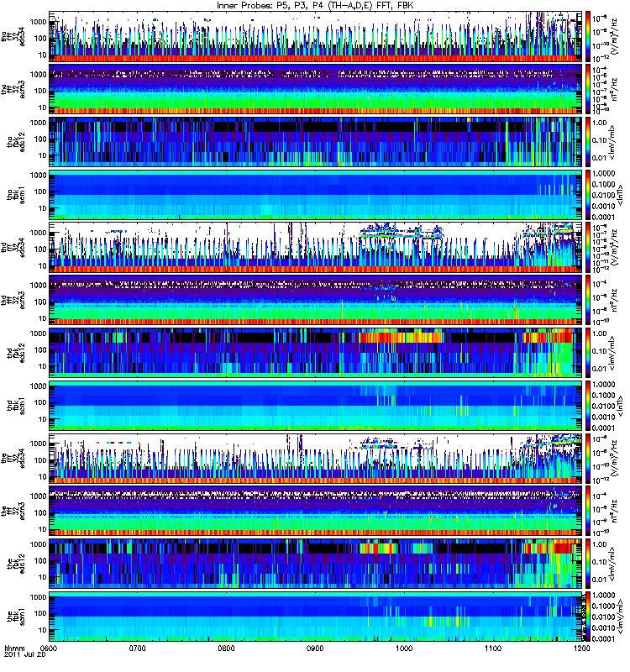Click the thd fff 32 scm3 spectrogram panel
This screenshot has width=630, height=672.
click(x=316, y=300)
